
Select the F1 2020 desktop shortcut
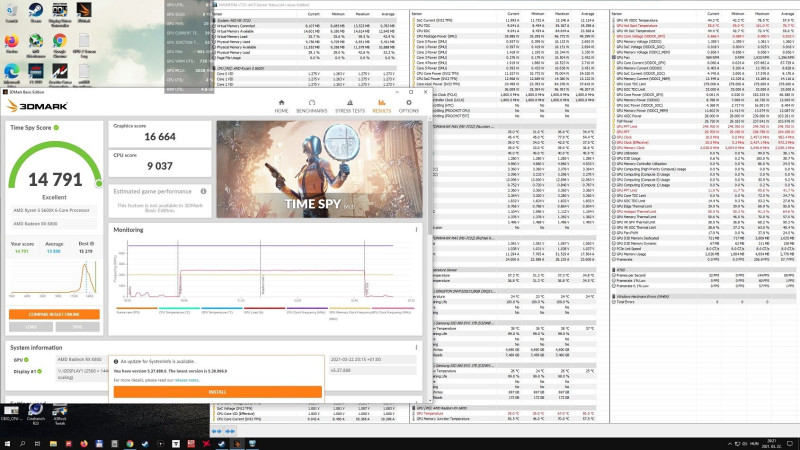click(x=35, y=74)
